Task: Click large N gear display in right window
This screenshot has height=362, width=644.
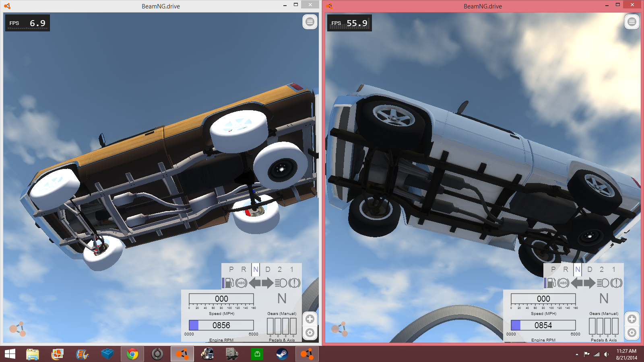Action: 604,298
